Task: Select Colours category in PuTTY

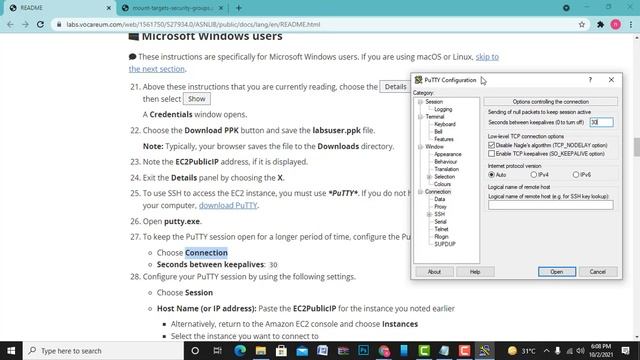Action: tap(442, 184)
